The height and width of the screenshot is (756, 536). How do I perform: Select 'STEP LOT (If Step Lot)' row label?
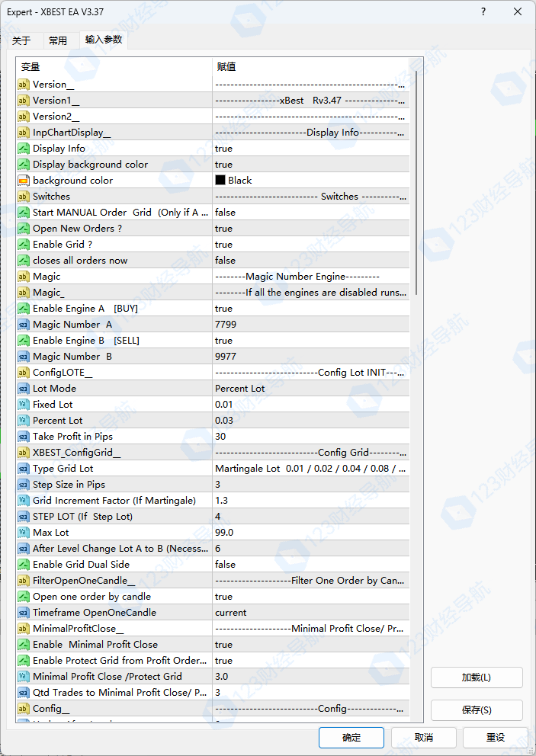point(82,517)
